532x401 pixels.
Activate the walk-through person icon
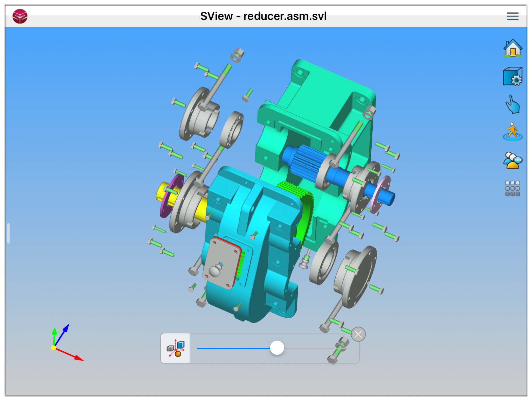coord(512,132)
